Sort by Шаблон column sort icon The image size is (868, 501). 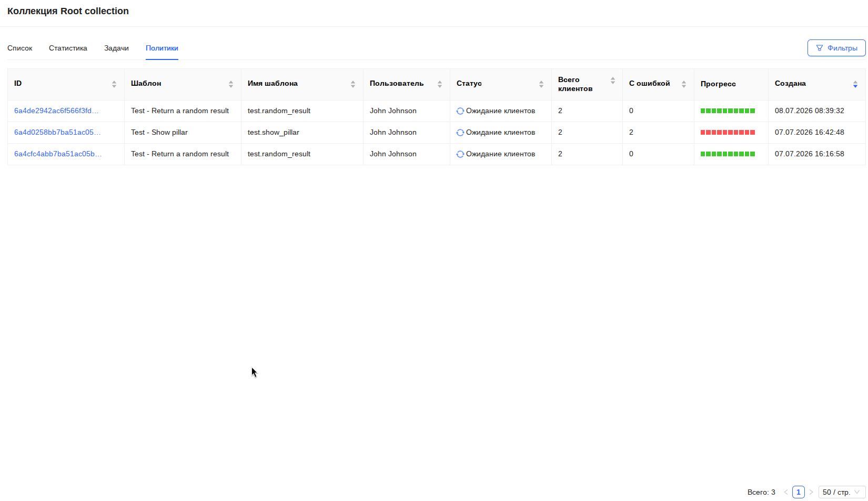231,84
